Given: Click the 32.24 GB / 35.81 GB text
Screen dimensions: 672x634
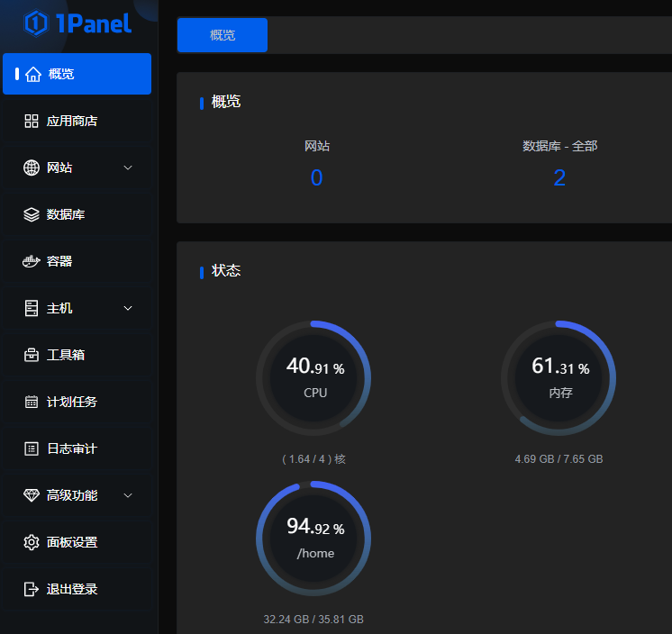Looking at the screenshot, I should [313, 620].
